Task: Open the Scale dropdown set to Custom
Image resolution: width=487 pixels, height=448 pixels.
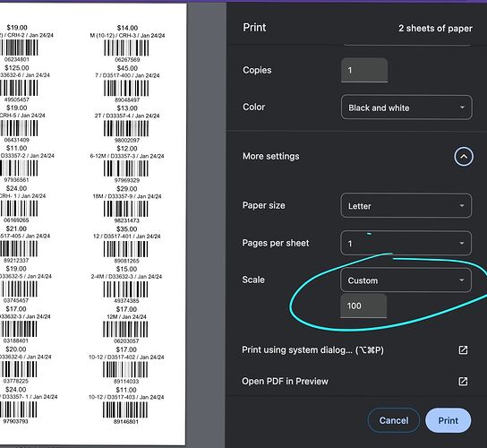Action: [406, 280]
